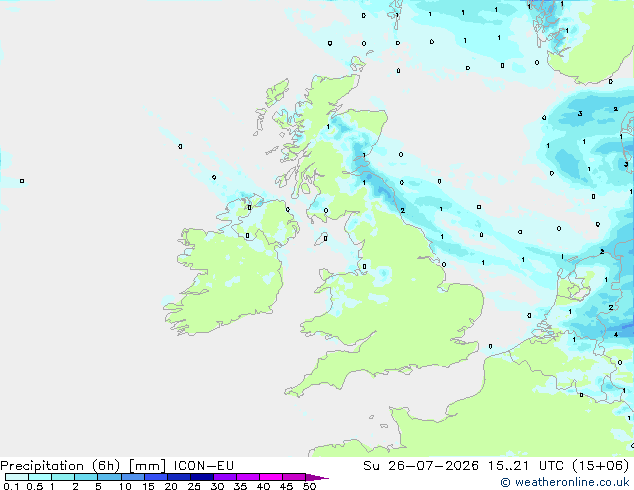This screenshot has width=634, height=490.
Task: Click the '0.1' legend label
Action: click(x=11, y=486)
